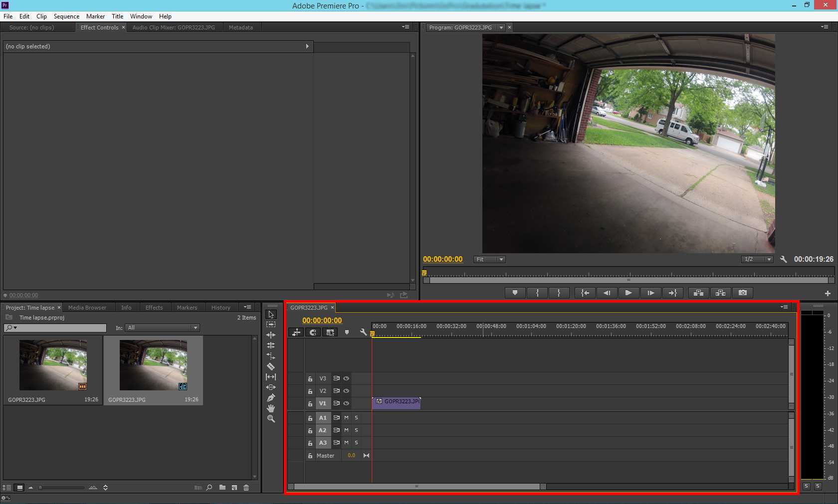
Task: Toggle V1 track targeting
Action: [323, 403]
